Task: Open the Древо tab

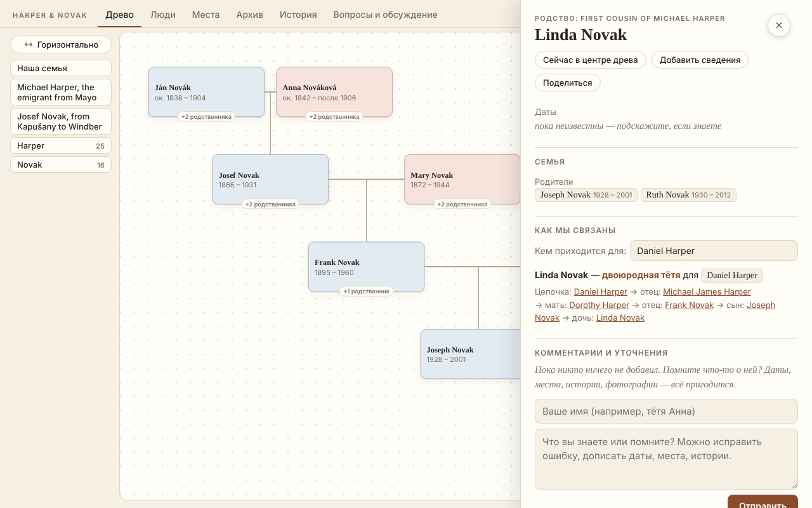Action: (x=119, y=15)
